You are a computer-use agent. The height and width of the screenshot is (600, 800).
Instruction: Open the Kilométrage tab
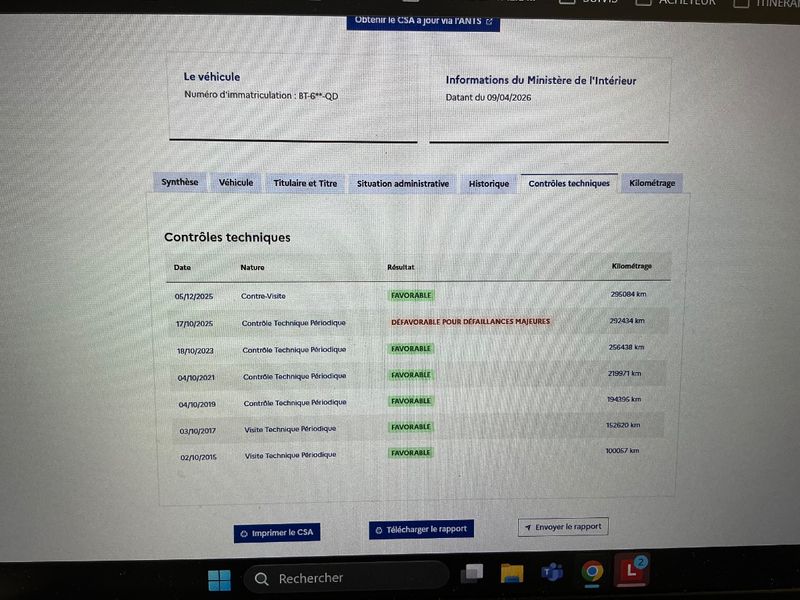[652, 183]
